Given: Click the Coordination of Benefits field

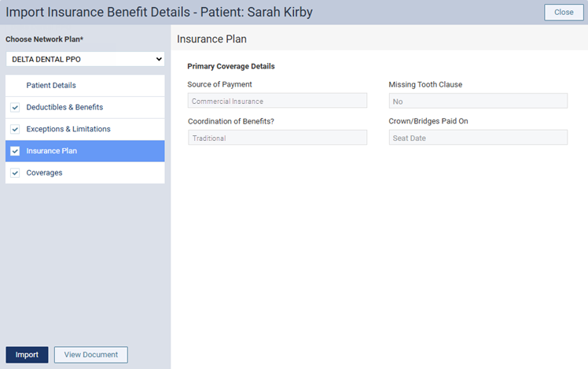Looking at the screenshot, I should point(277,138).
